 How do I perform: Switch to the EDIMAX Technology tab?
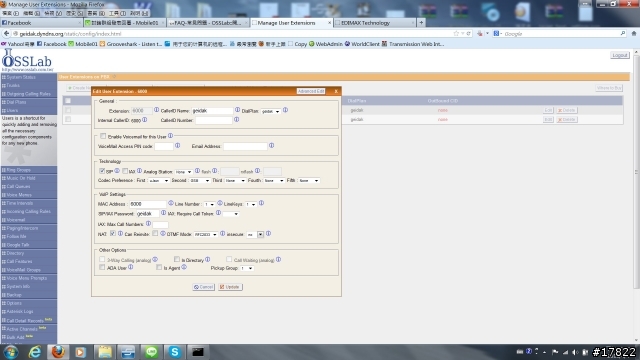[375, 23]
